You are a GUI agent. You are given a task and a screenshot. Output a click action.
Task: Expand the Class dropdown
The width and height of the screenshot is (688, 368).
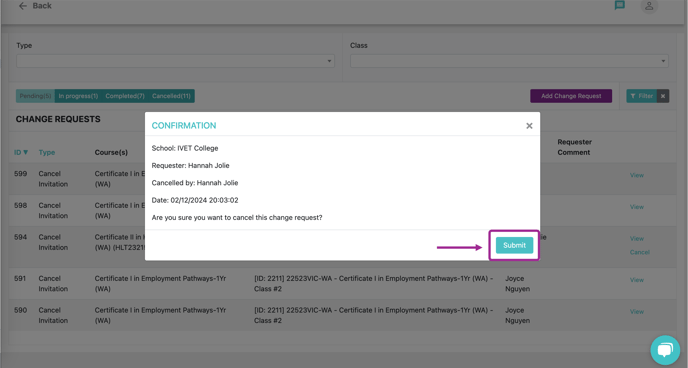[x=509, y=61]
